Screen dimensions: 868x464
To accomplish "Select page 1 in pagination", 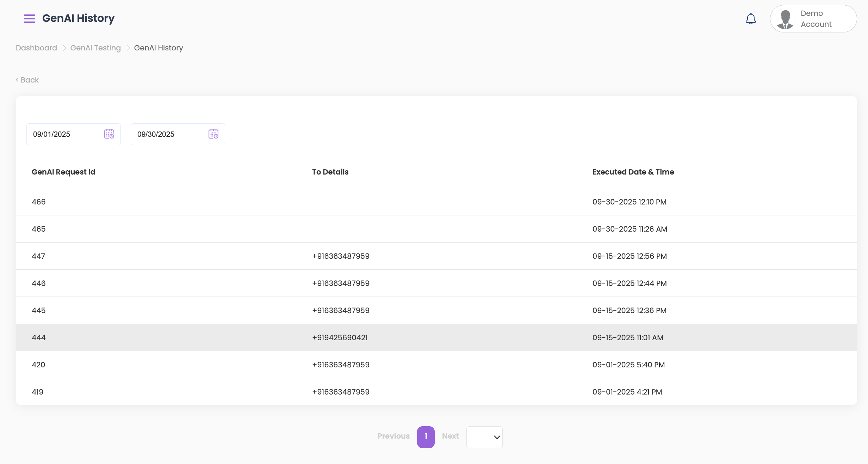I will pyautogui.click(x=426, y=437).
